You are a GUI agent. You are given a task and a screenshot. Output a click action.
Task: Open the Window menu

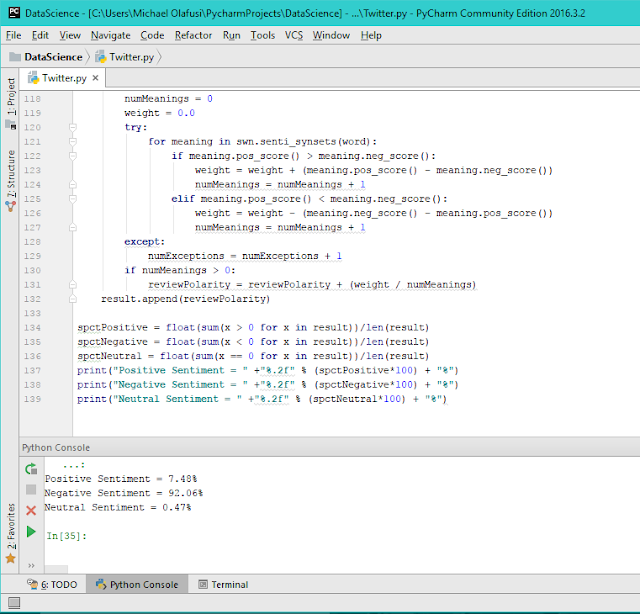[x=331, y=36]
